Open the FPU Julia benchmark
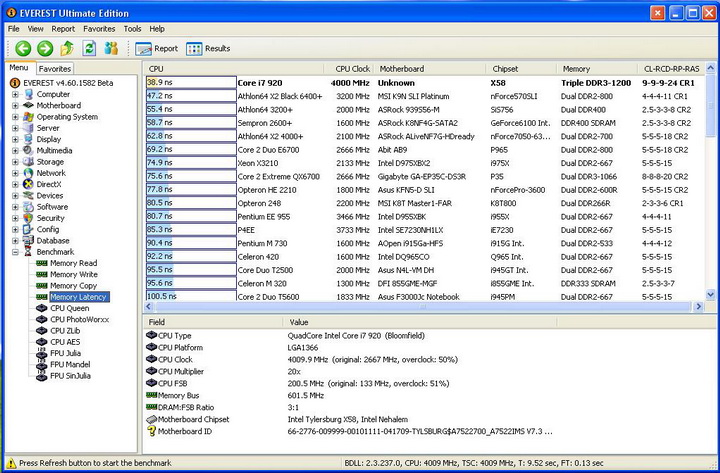 [65, 353]
